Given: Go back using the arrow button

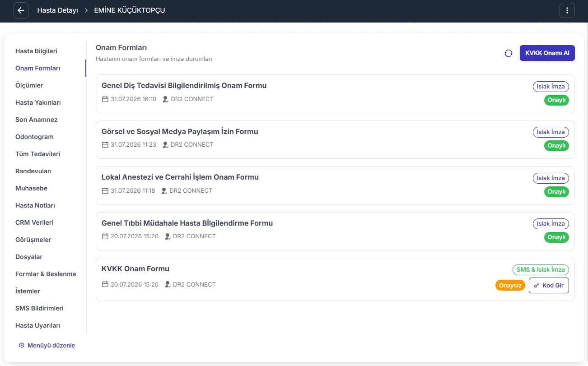Looking at the screenshot, I should point(21,10).
